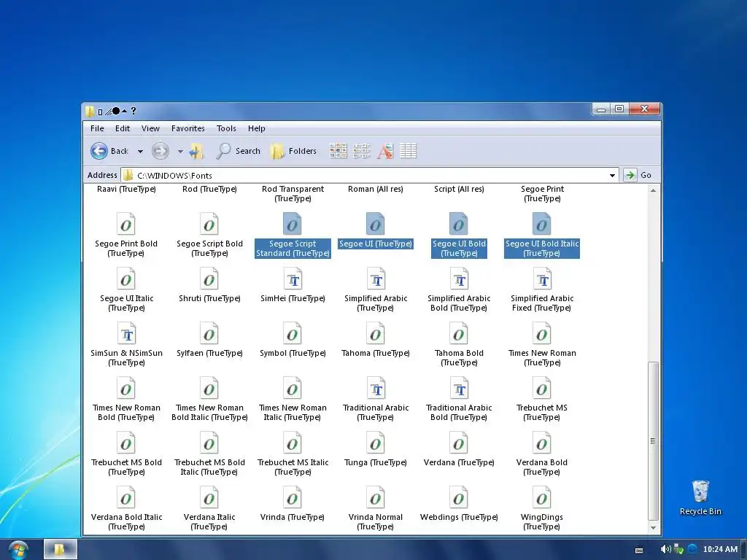Image resolution: width=747 pixels, height=560 pixels.
Task: Click the C:\WINDOWS\Fonts address field
Action: (370, 175)
